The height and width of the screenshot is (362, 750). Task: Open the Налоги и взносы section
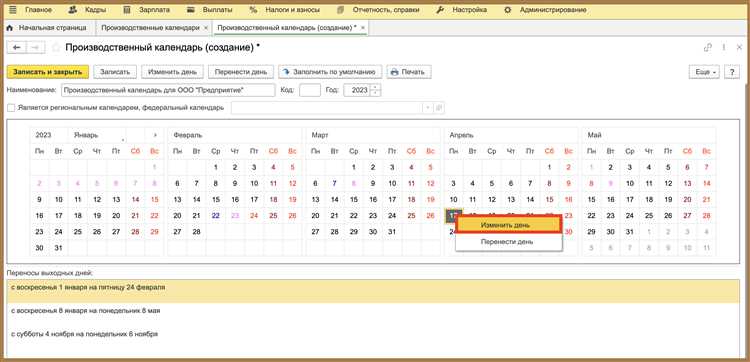(285, 10)
